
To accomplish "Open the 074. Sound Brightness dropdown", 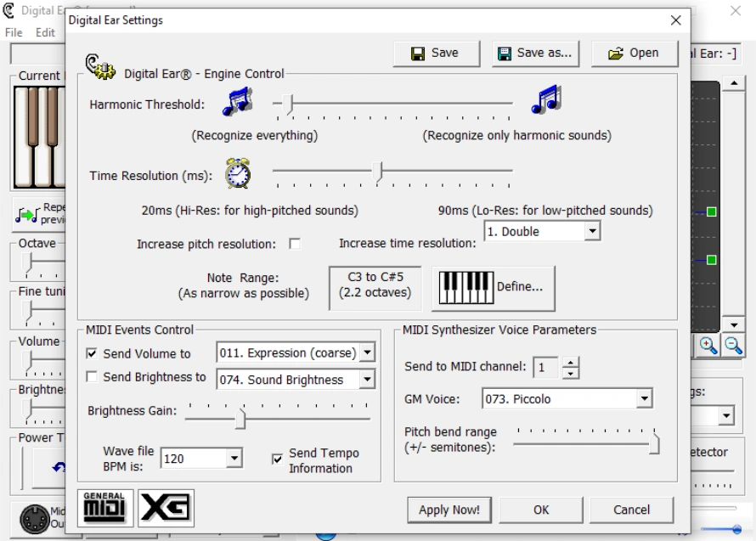I will tap(367, 379).
